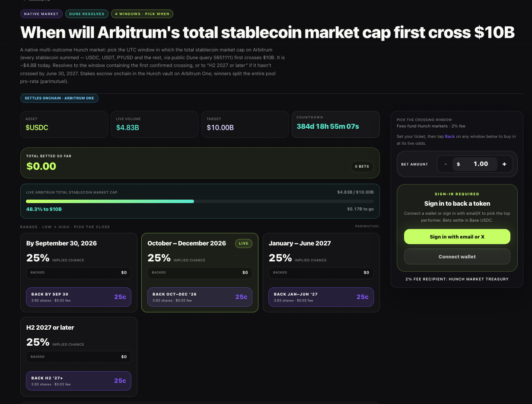The width and height of the screenshot is (532, 404).
Task: Click the minus stepper in Bet Amount
Action: [446, 164]
